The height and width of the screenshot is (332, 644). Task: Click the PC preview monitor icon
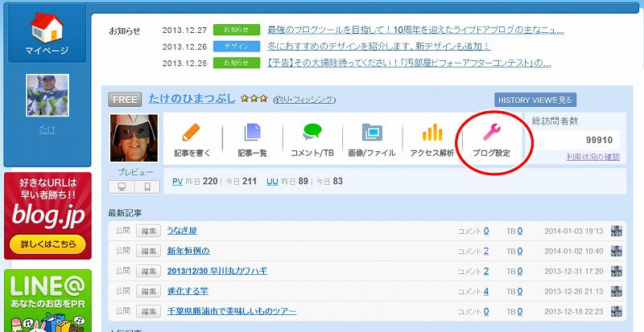122,187
